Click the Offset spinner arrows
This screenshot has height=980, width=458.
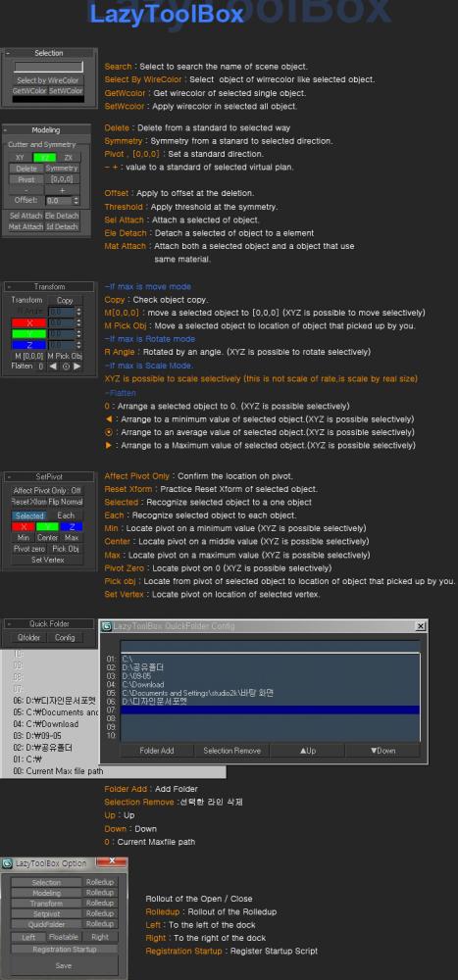(x=76, y=201)
